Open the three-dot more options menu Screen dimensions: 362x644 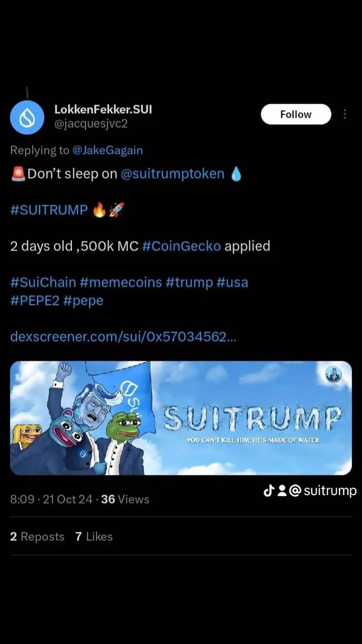pos(345,114)
